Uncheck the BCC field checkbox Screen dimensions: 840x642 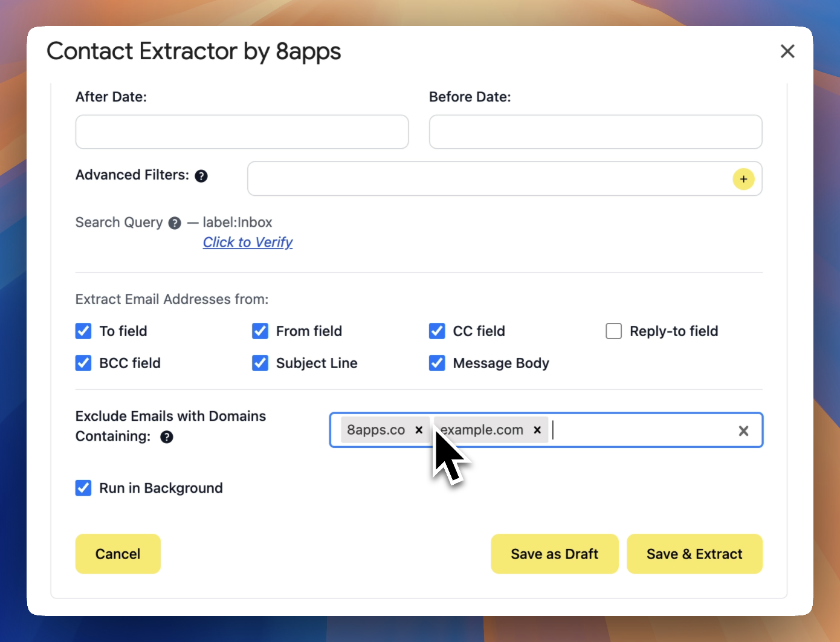pyautogui.click(x=83, y=363)
